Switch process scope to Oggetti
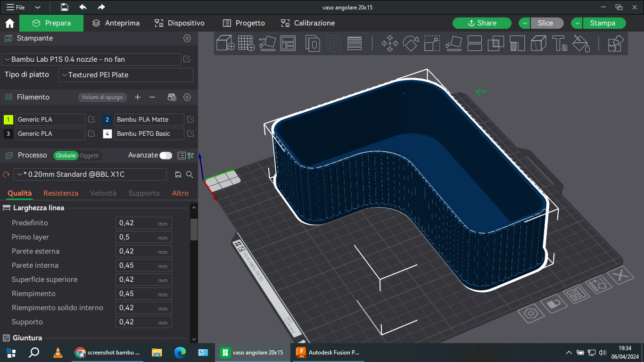Image resolution: width=644 pixels, height=362 pixels. 89,156
